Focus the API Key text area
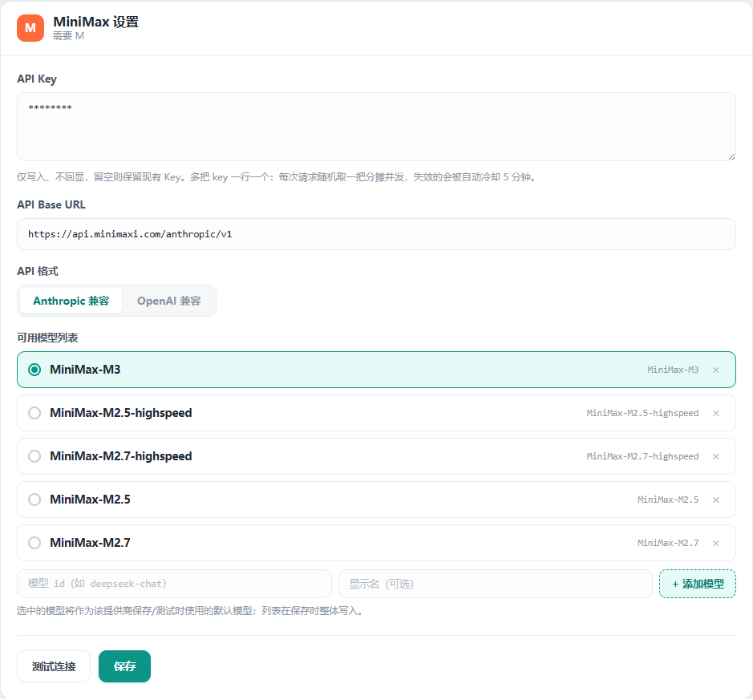The image size is (753, 700). tap(377, 127)
